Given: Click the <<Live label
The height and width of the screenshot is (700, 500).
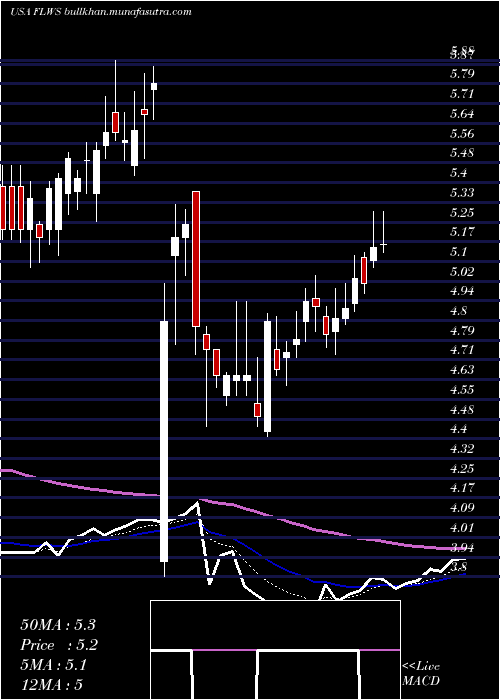Looking at the screenshot, I should (x=421, y=667).
